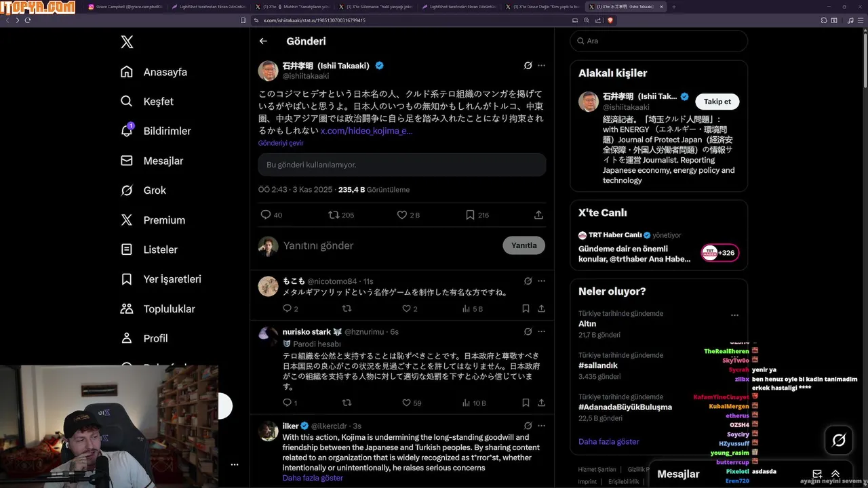Click the Ara search box
The width and height of the screenshot is (868, 488).
click(658, 41)
